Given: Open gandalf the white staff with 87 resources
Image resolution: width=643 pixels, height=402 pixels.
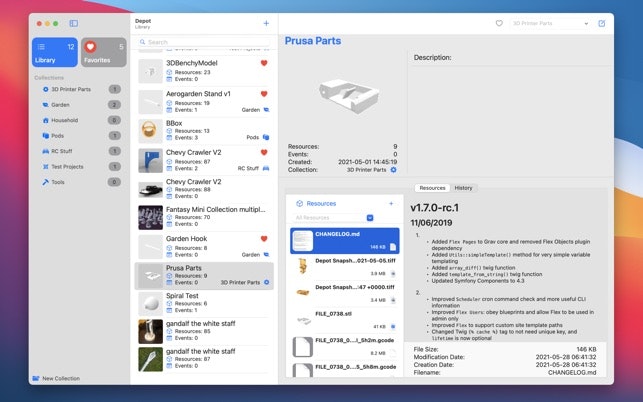Looking at the screenshot, I should tap(204, 359).
